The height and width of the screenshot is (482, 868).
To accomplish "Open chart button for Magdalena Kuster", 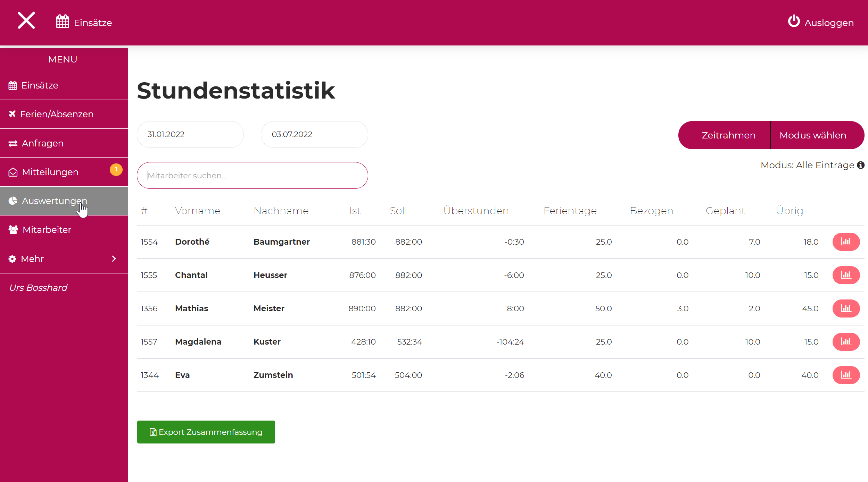I will (846, 342).
